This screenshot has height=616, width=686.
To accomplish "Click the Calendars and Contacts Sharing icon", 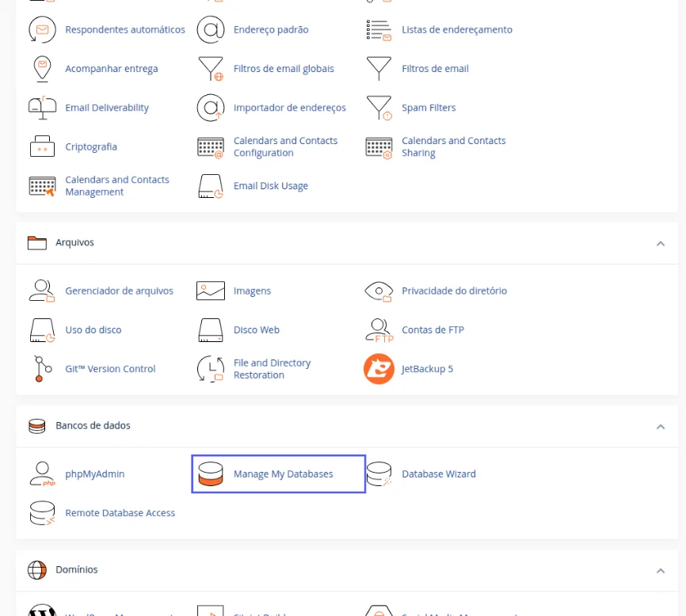I will 379,148.
